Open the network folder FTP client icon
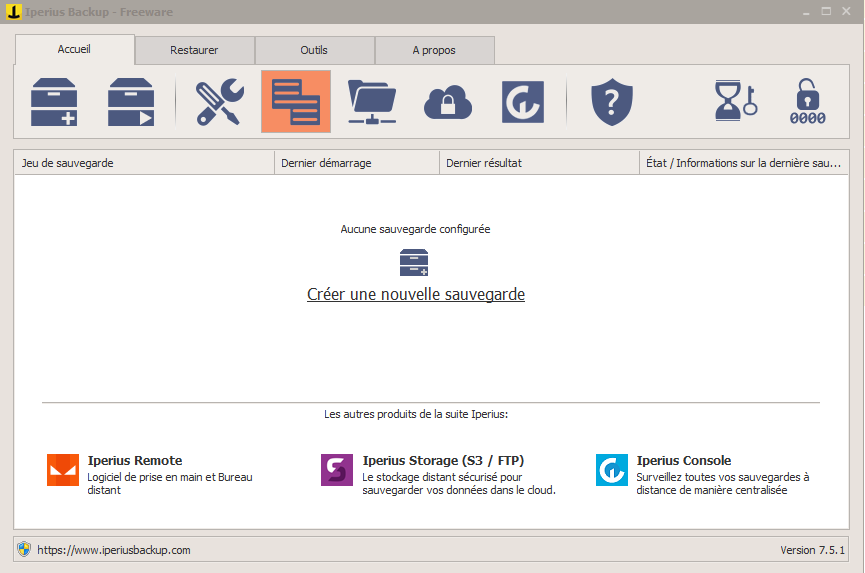 [372, 102]
